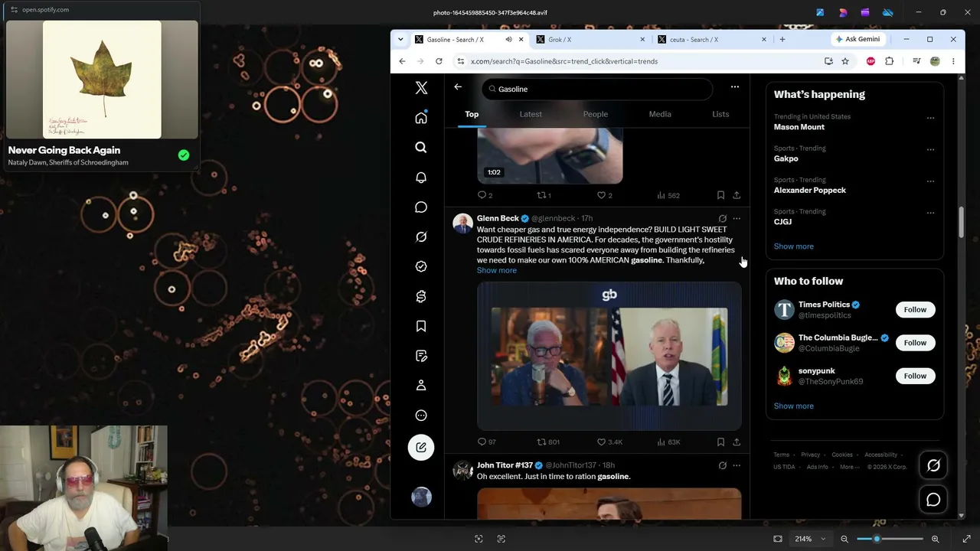Bookmark Glenn Beck's post
The width and height of the screenshot is (980, 551).
(x=720, y=442)
